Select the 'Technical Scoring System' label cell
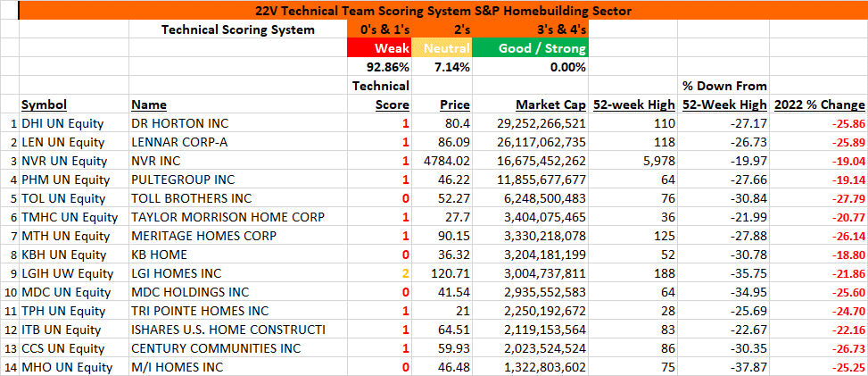The image size is (868, 376). point(238,30)
